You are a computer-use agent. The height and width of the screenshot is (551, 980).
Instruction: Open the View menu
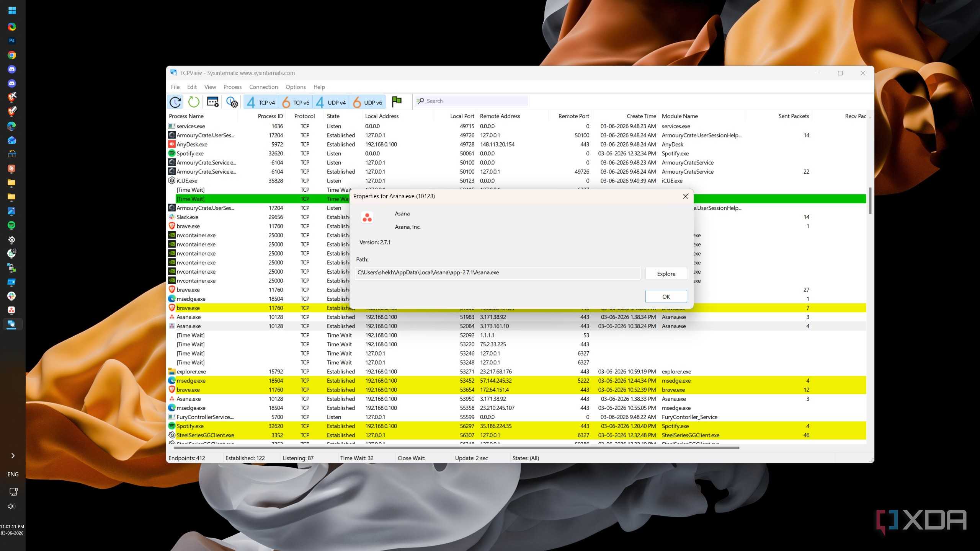tap(210, 87)
